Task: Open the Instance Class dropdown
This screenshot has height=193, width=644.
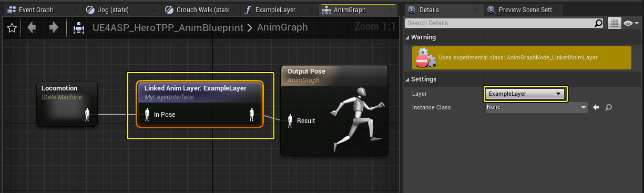Action: coord(536,107)
